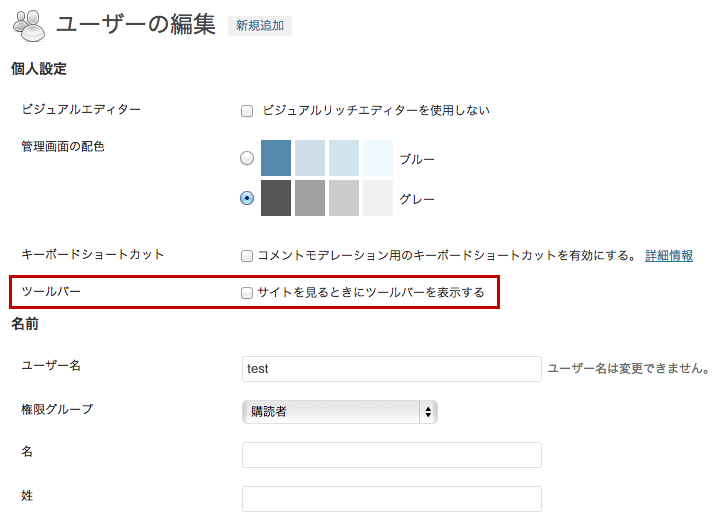Click the users icon beside the page title

pyautogui.click(x=29, y=26)
